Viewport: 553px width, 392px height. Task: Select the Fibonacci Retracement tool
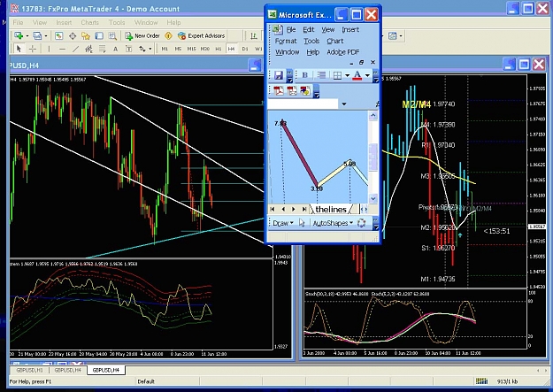103,49
